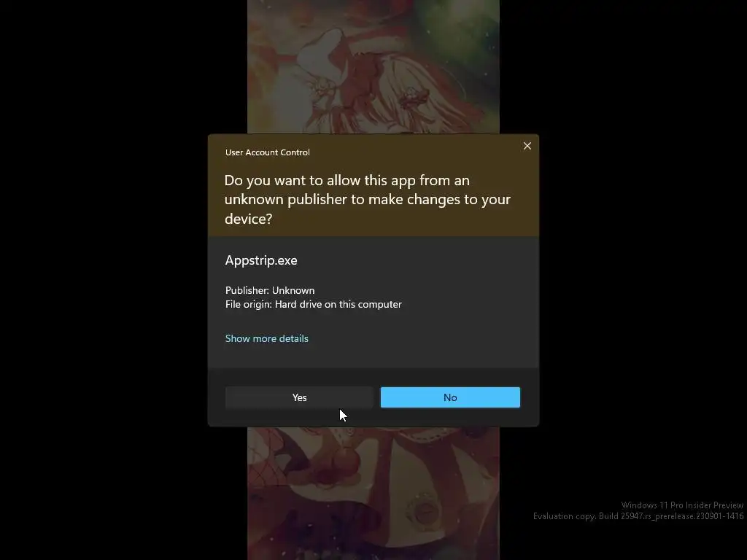Click the File origin: Hard drive text
Image resolution: width=747 pixels, height=560 pixels.
314,304
